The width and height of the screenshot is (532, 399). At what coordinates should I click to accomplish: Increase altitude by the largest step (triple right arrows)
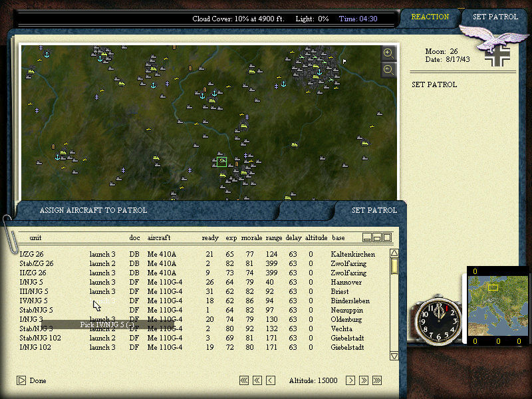click(x=377, y=380)
